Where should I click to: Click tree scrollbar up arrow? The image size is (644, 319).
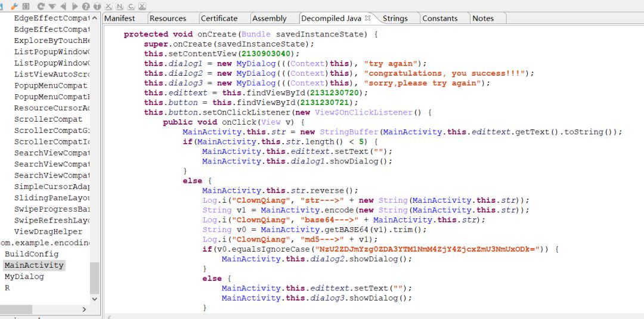tap(95, 18)
